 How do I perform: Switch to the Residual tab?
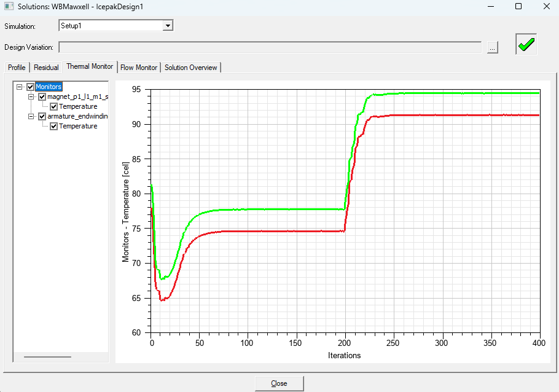[46, 68]
